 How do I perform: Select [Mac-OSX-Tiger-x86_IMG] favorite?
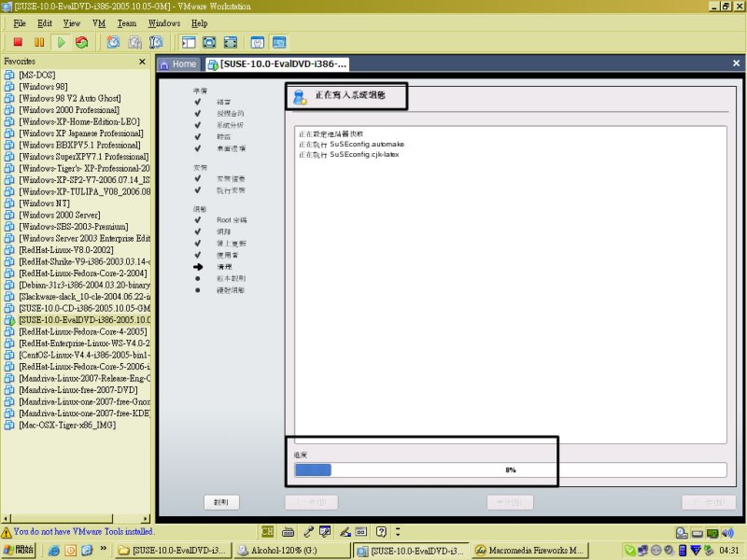(67, 425)
